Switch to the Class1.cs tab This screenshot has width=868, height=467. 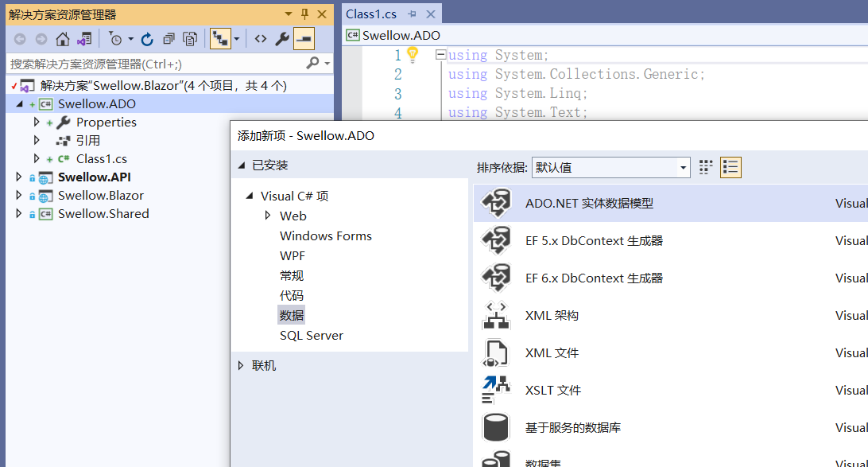(370, 14)
